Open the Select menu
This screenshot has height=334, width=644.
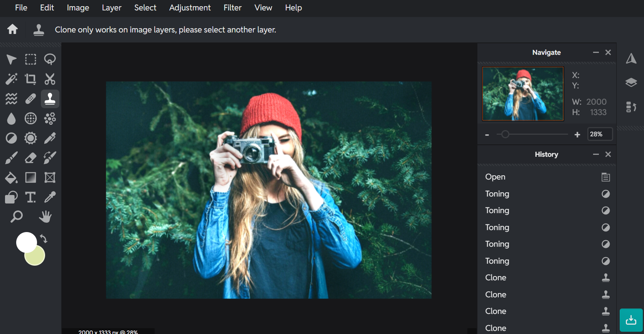[145, 8]
